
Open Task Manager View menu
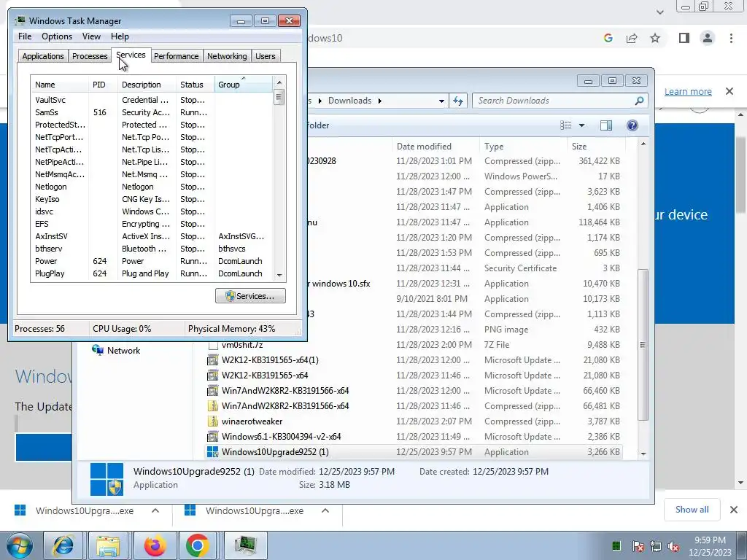coord(91,36)
